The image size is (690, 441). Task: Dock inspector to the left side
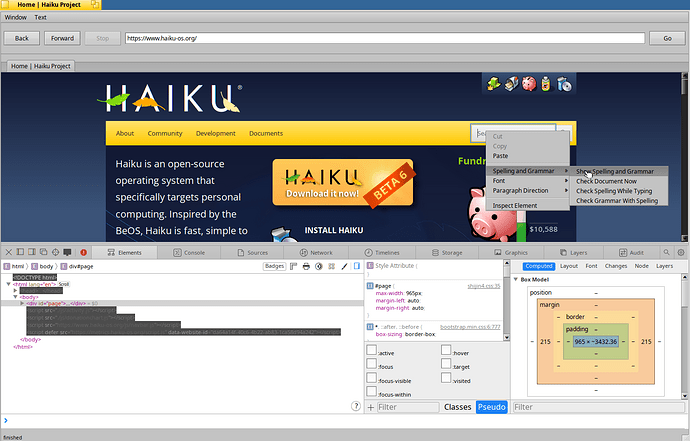20,252
